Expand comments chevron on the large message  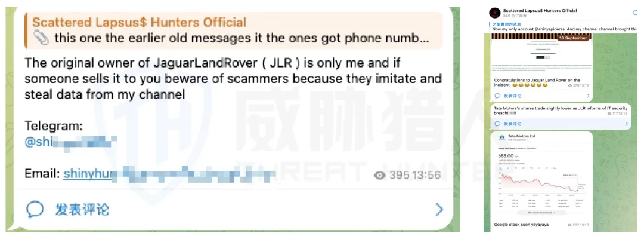pyautogui.click(x=439, y=210)
